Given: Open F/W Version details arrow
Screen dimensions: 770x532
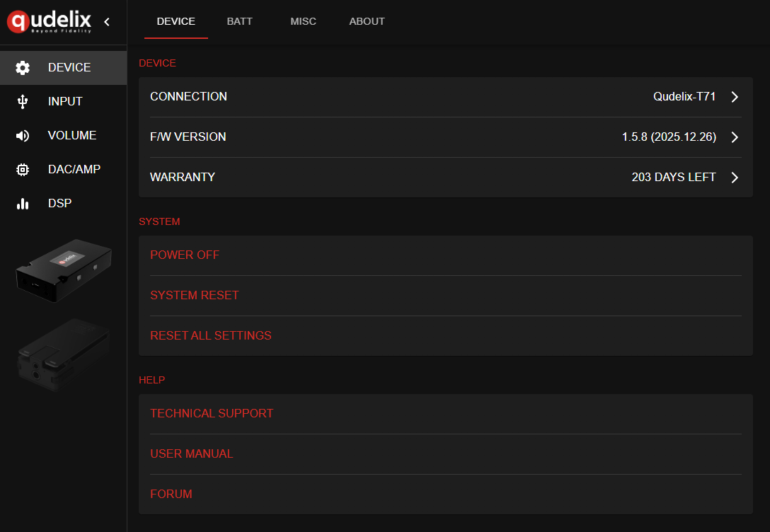Looking at the screenshot, I should click(735, 137).
